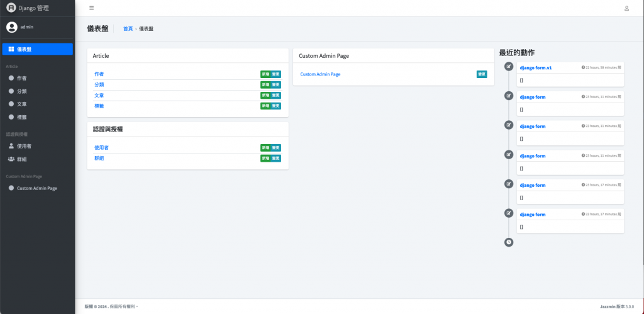Click the circle icon beside sidebar Custom Admin Page
Image resolution: width=644 pixels, height=314 pixels.
[11, 188]
